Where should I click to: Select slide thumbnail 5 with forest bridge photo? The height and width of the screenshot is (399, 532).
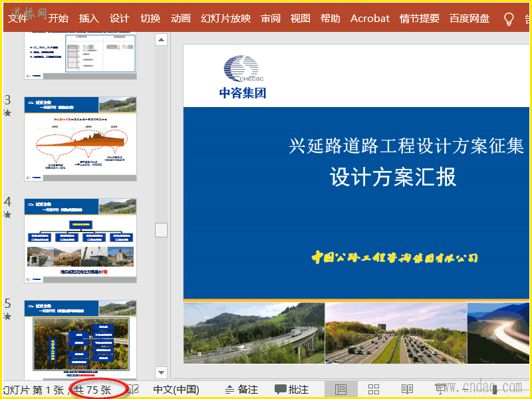coord(80,340)
